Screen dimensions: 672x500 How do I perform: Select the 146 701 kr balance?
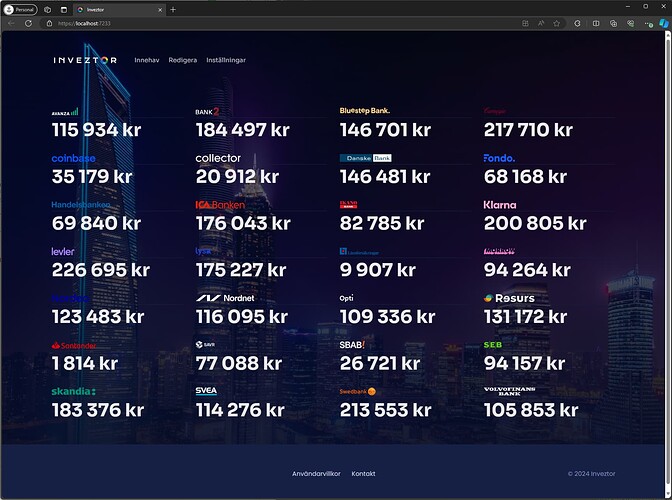(x=385, y=130)
